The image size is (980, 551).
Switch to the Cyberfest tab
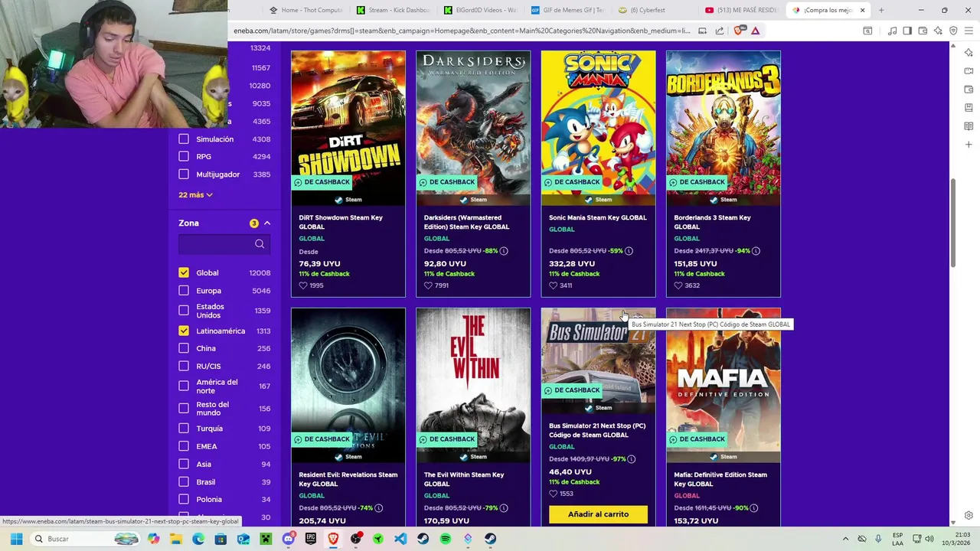pyautogui.click(x=655, y=10)
